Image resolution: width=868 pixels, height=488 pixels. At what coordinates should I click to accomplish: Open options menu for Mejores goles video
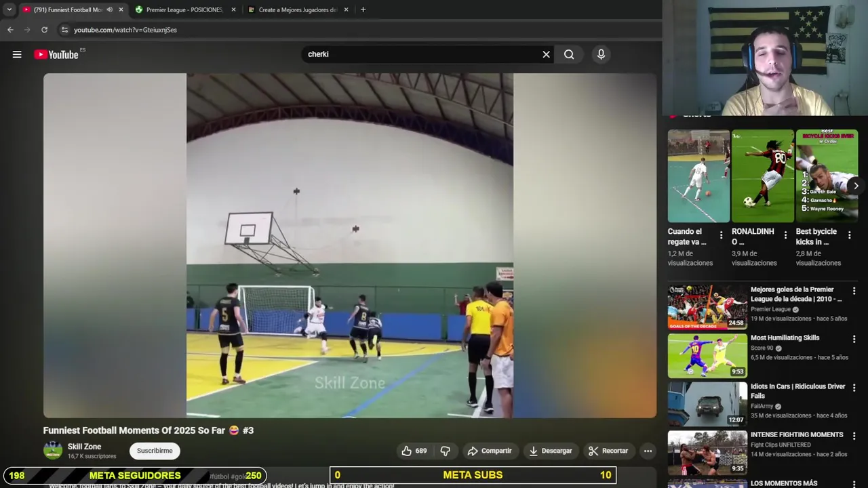click(854, 291)
